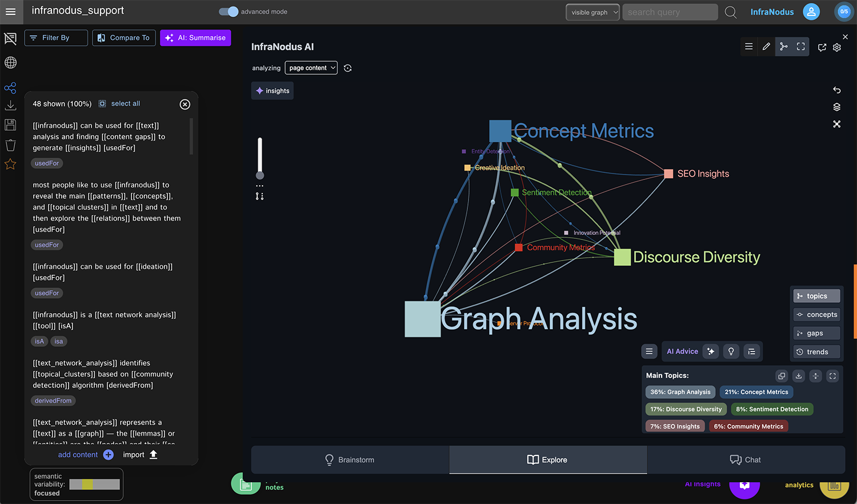Open the visible graph dropdown
857x504 pixels.
coord(592,11)
